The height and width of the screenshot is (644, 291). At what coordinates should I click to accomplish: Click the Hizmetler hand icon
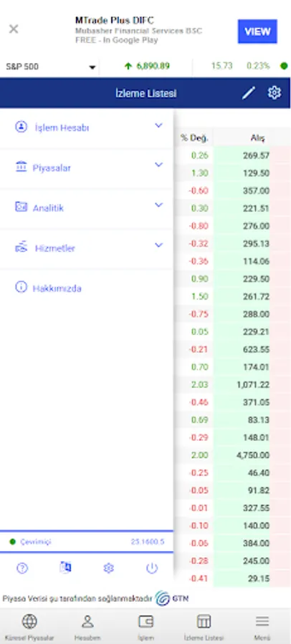(x=21, y=247)
